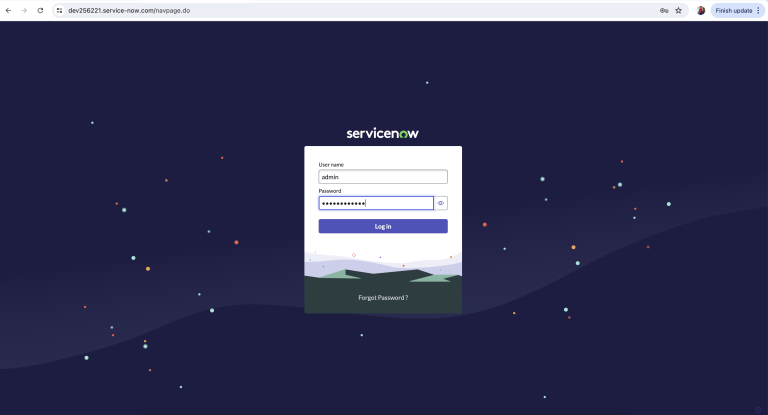Click inside the Password field
The height and width of the screenshot is (415, 768).
(x=375, y=203)
